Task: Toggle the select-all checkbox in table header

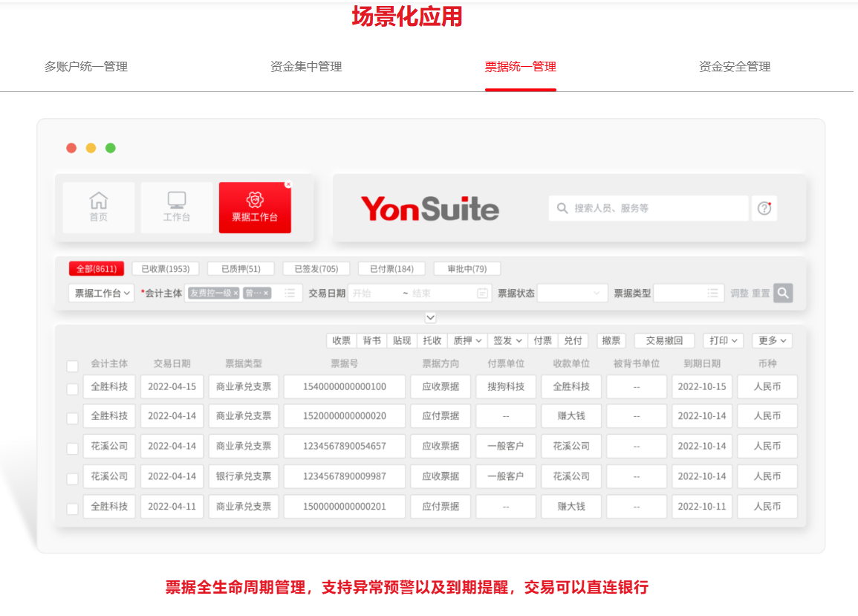Action: [x=72, y=366]
